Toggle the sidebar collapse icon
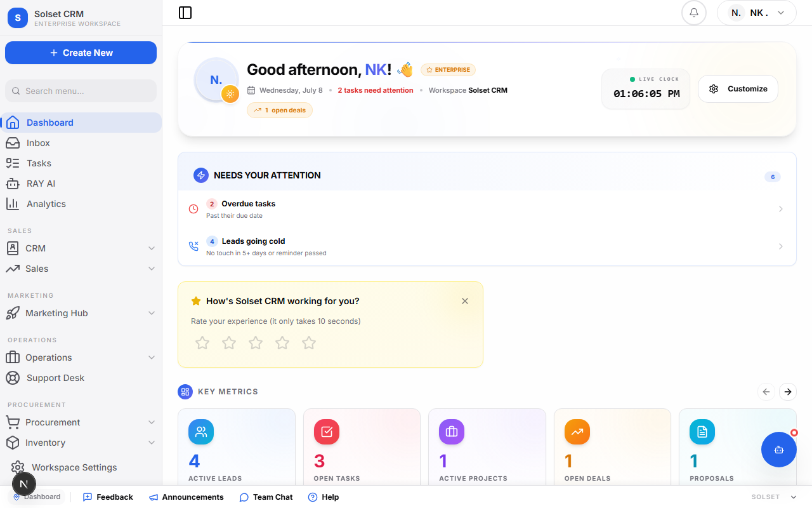The height and width of the screenshot is (508, 812). (185, 13)
